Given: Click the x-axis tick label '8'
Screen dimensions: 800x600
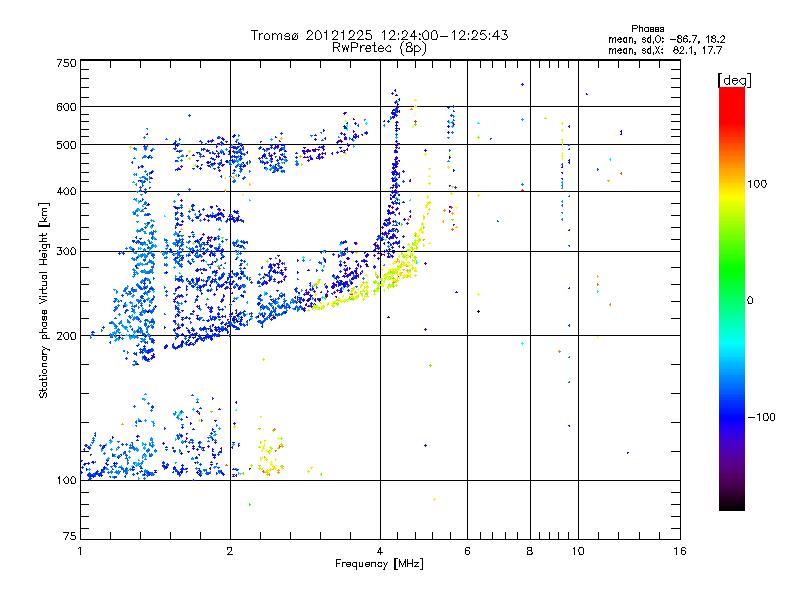Looking at the screenshot, I should tap(530, 551).
